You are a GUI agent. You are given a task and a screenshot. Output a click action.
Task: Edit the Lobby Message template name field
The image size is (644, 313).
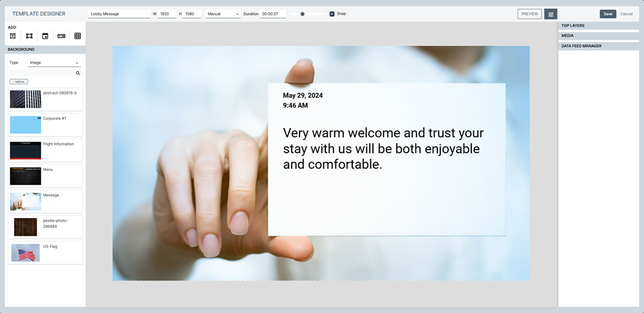pos(120,14)
